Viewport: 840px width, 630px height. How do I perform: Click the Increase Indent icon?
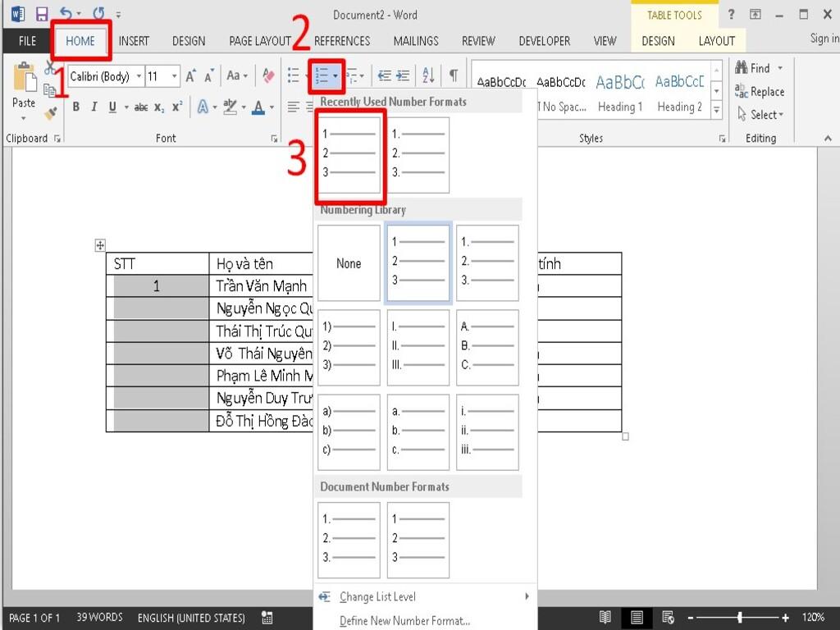[x=403, y=75]
